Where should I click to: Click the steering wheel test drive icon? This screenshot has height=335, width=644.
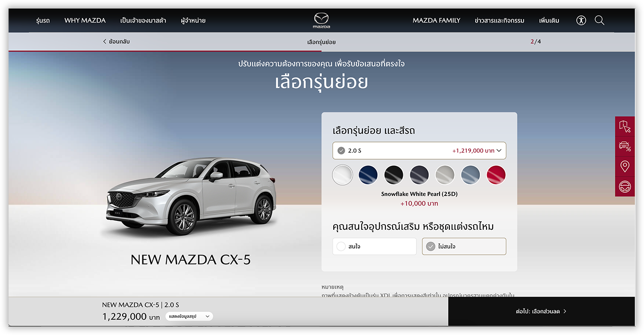pos(625,186)
